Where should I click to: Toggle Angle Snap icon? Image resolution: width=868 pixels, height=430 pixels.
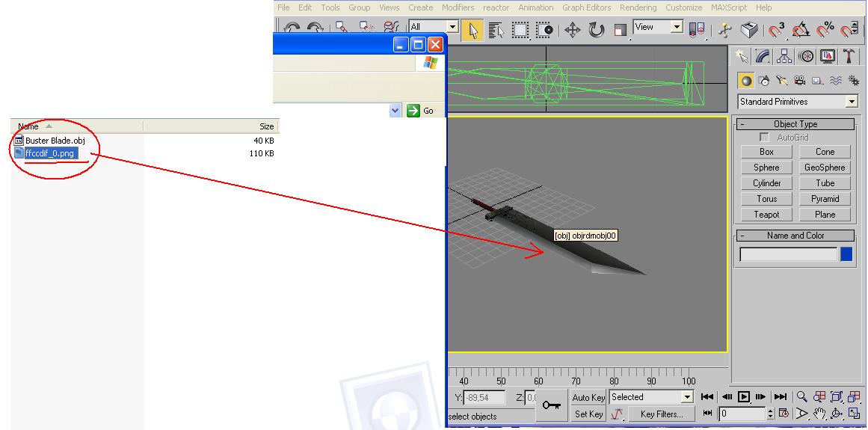(801, 30)
